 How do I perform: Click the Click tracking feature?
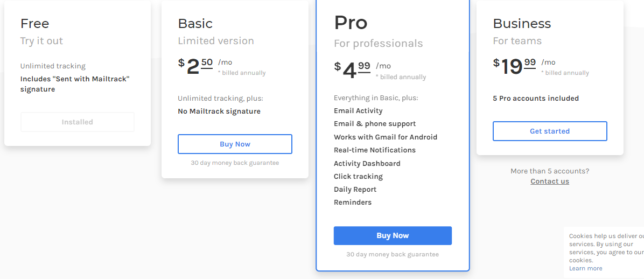pyautogui.click(x=358, y=177)
